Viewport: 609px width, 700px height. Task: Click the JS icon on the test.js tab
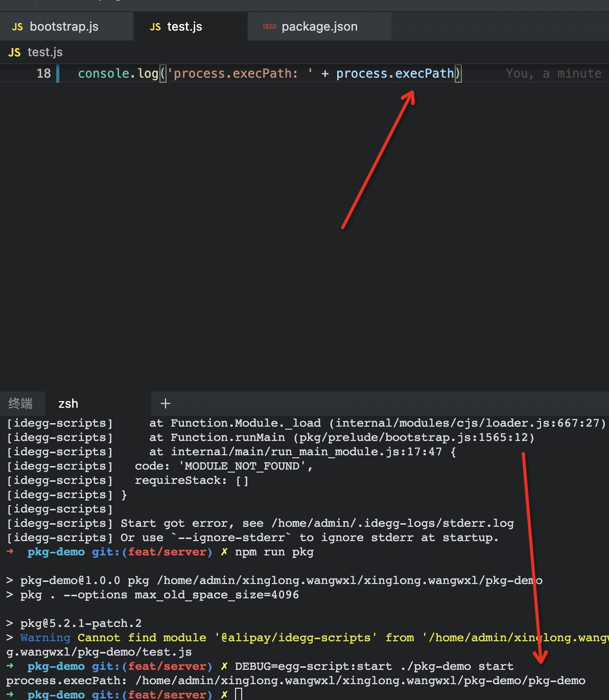(x=155, y=27)
